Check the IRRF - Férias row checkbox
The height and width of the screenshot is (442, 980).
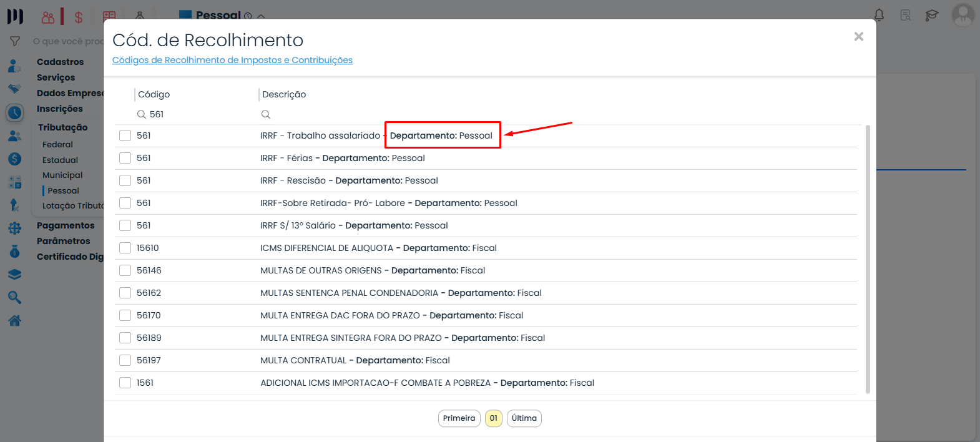pos(125,158)
